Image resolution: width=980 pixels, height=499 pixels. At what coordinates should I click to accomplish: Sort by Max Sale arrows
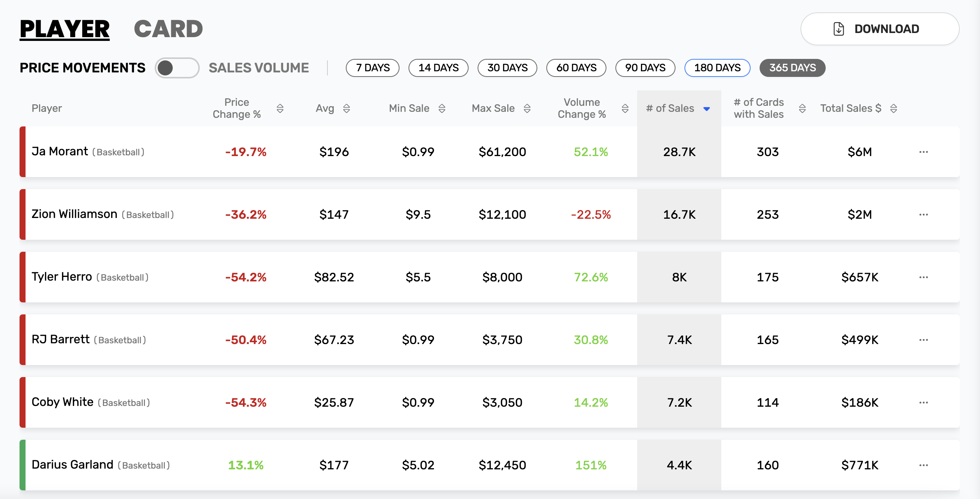pyautogui.click(x=527, y=109)
